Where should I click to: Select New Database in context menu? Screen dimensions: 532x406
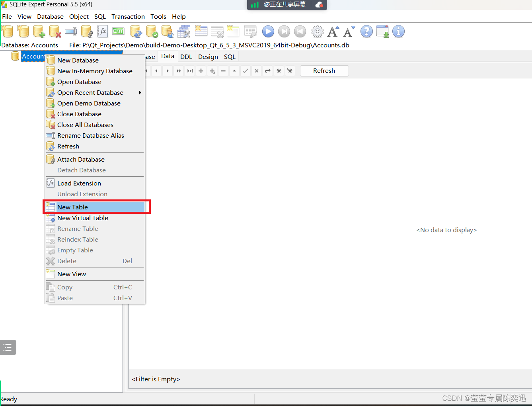[x=95, y=60]
